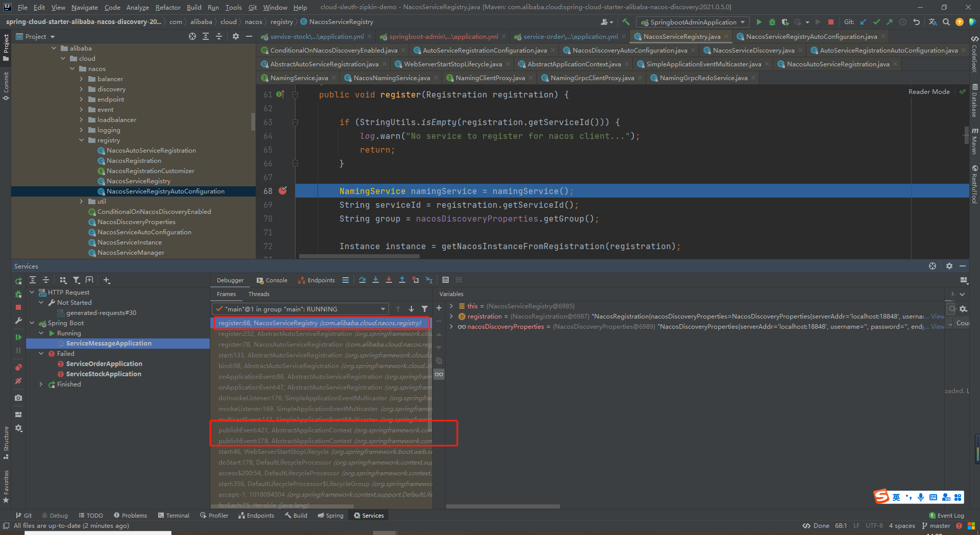The width and height of the screenshot is (980, 535).
Task: Open the Navigate menu
Action: pyautogui.click(x=84, y=7)
